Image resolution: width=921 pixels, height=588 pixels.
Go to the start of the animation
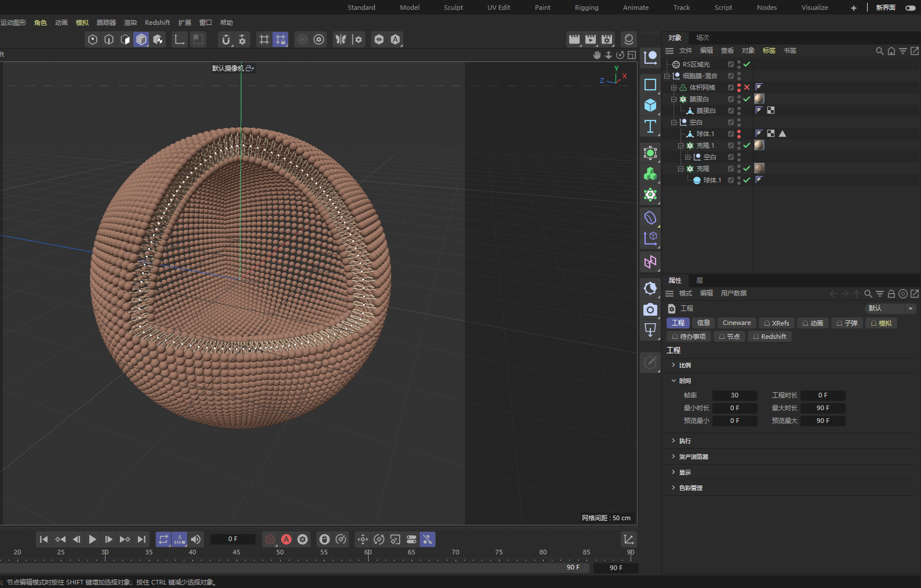click(x=44, y=539)
